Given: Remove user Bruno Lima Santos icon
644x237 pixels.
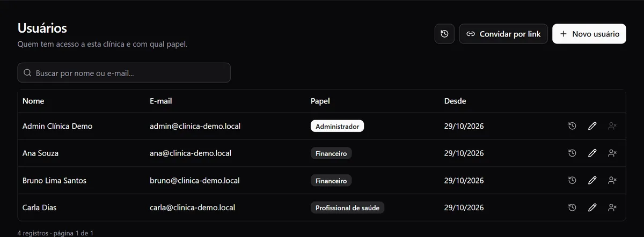Looking at the screenshot, I should click(612, 180).
